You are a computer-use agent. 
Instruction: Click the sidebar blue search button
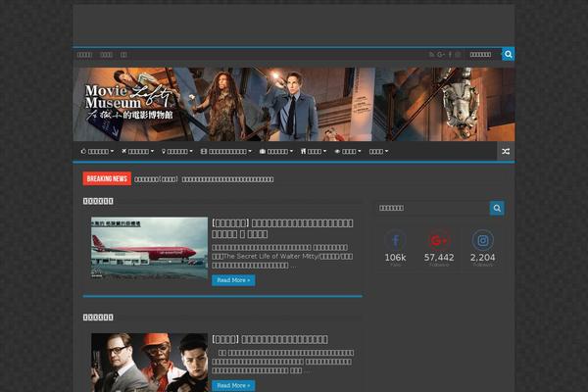pos(497,208)
